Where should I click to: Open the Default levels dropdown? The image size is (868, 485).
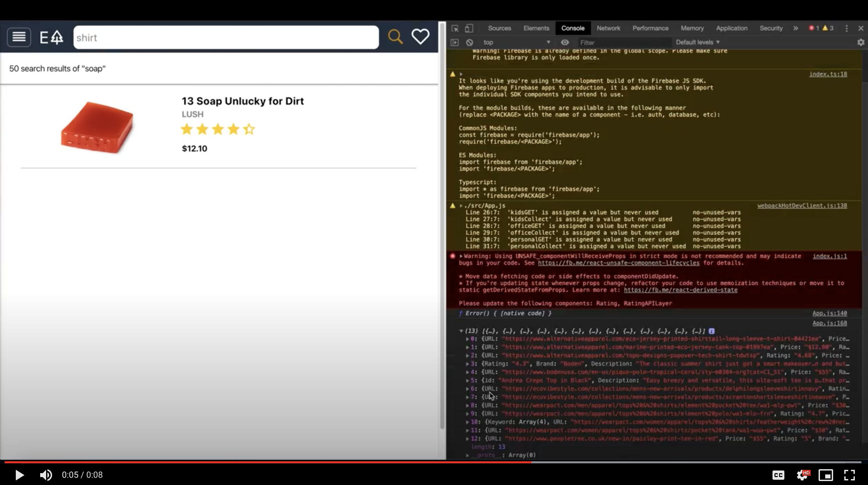click(x=697, y=43)
